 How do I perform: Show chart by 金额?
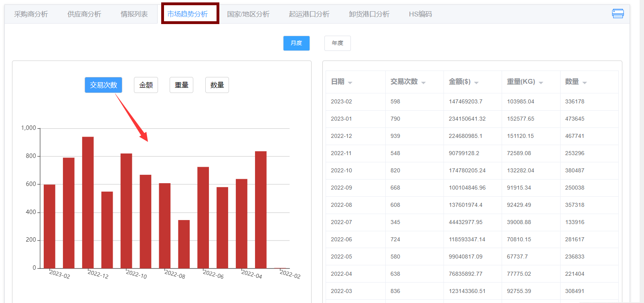146,85
